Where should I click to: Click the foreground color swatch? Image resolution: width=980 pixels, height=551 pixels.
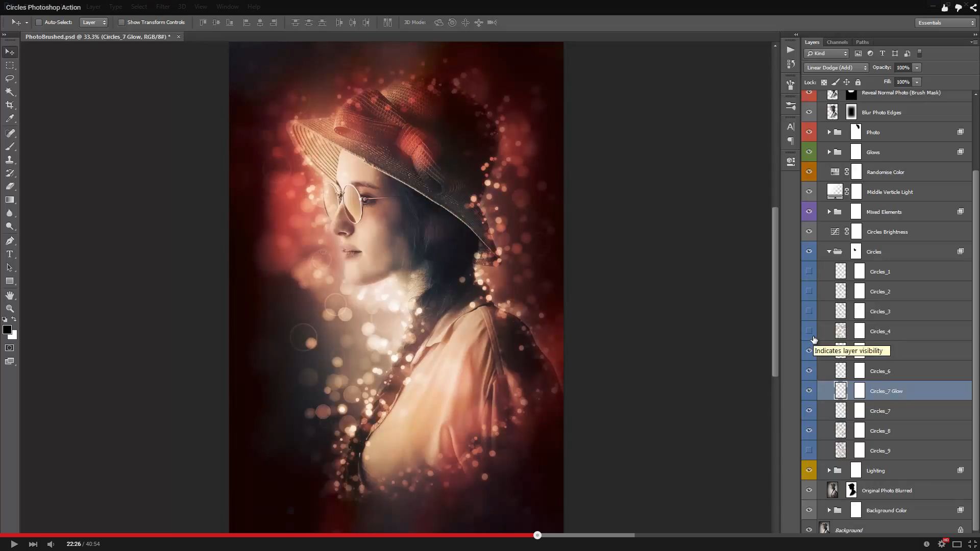point(7,330)
